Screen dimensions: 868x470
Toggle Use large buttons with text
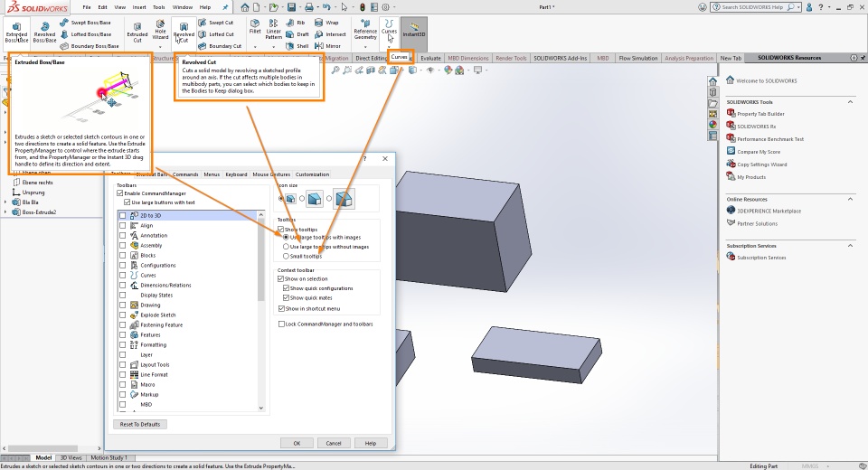click(x=127, y=202)
